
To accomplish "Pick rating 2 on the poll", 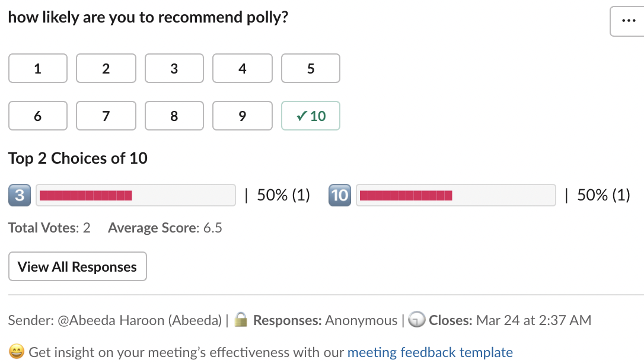I will pos(106,68).
